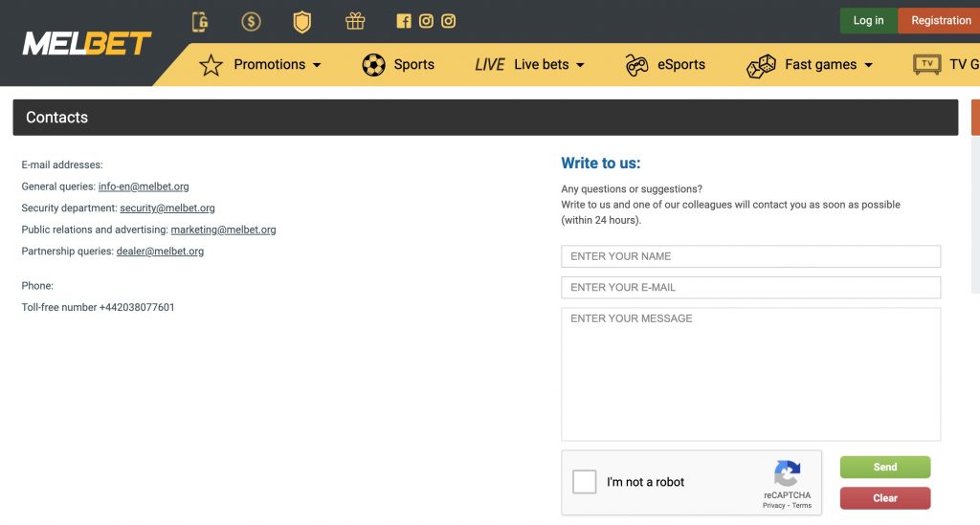This screenshot has width=980, height=525.
Task: Click the red Clear button
Action: [x=885, y=498]
